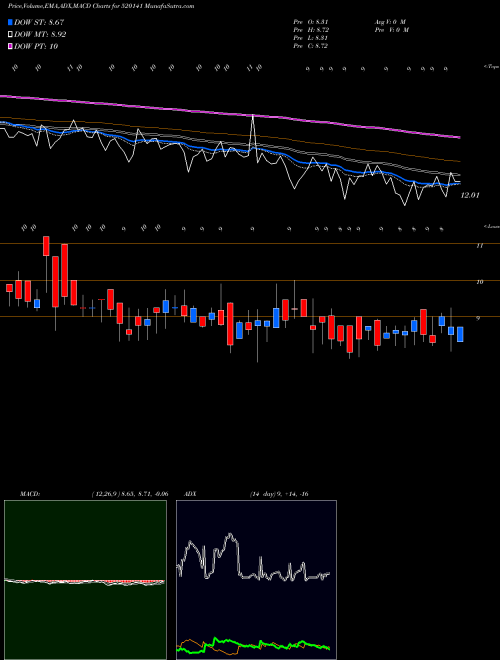This screenshot has width=500, height=660.
Task: Click inside the dark blue ADX chart panel
Action: tap(256, 580)
